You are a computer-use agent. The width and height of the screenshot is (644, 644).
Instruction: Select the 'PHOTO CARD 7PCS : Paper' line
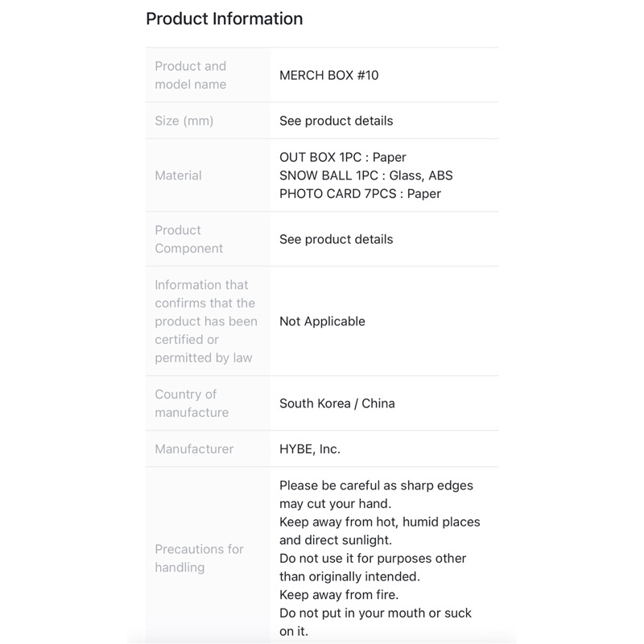tap(360, 193)
